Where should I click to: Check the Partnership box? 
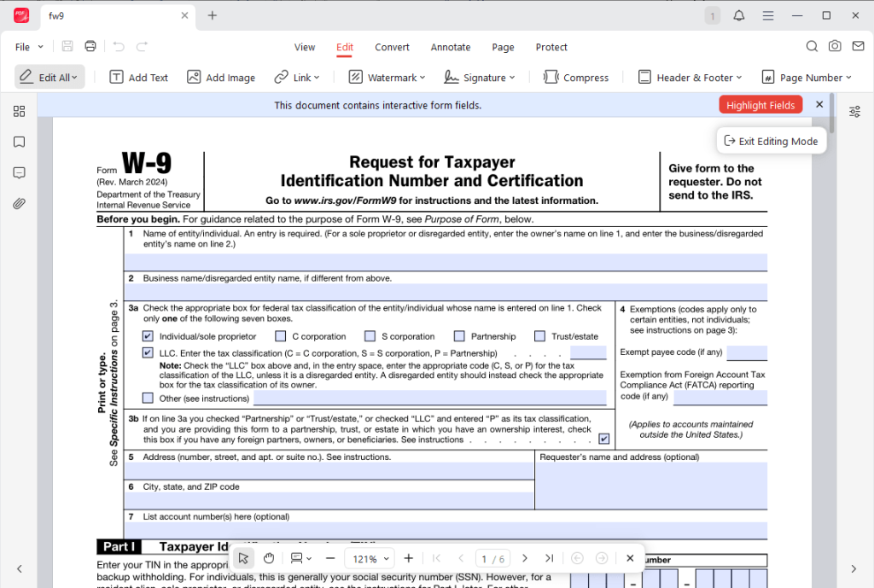[459, 336]
